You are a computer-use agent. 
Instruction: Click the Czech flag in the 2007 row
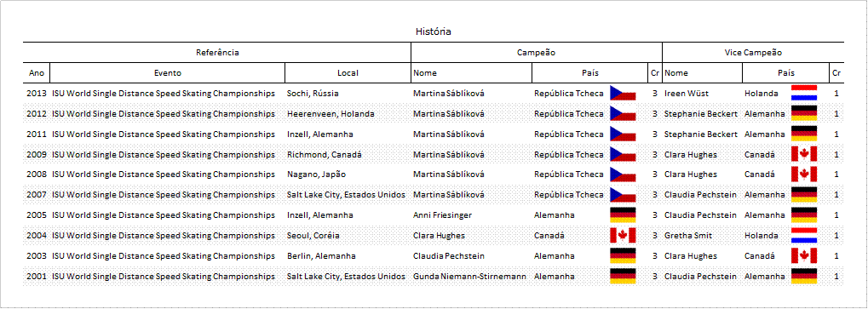(x=623, y=195)
